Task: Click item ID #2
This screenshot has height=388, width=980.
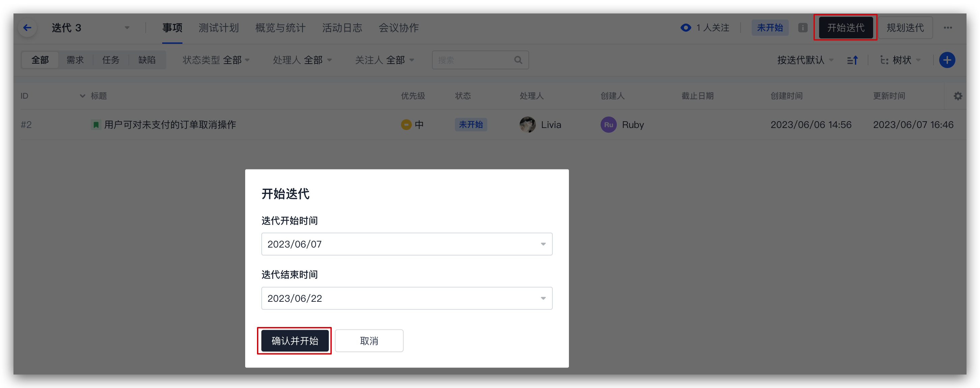Action: (26, 125)
